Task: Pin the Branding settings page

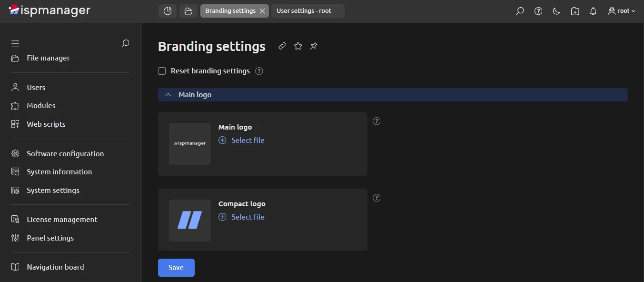Action: point(314,46)
